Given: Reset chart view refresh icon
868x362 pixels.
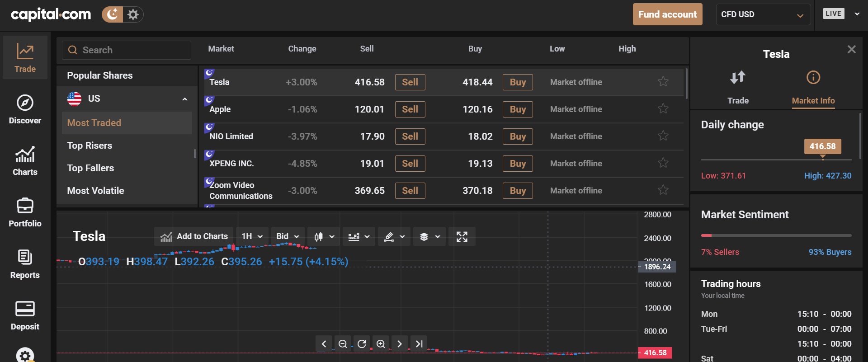Looking at the screenshot, I should (x=362, y=344).
